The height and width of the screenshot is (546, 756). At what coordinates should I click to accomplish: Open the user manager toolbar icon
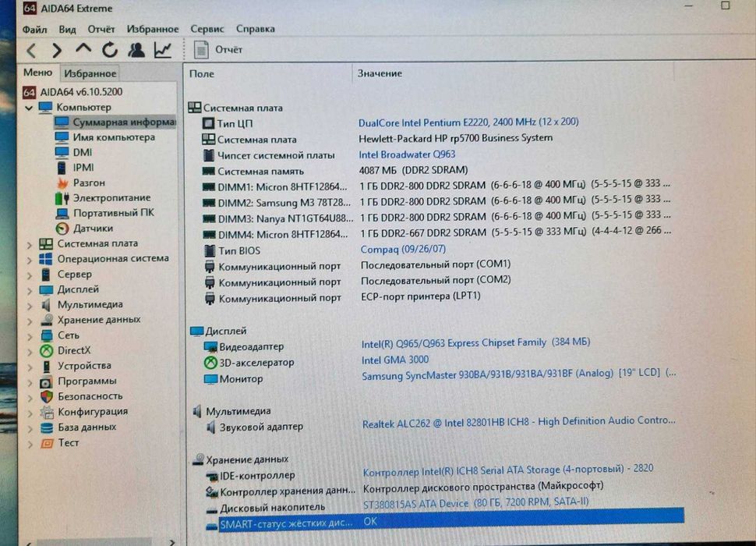(136, 49)
